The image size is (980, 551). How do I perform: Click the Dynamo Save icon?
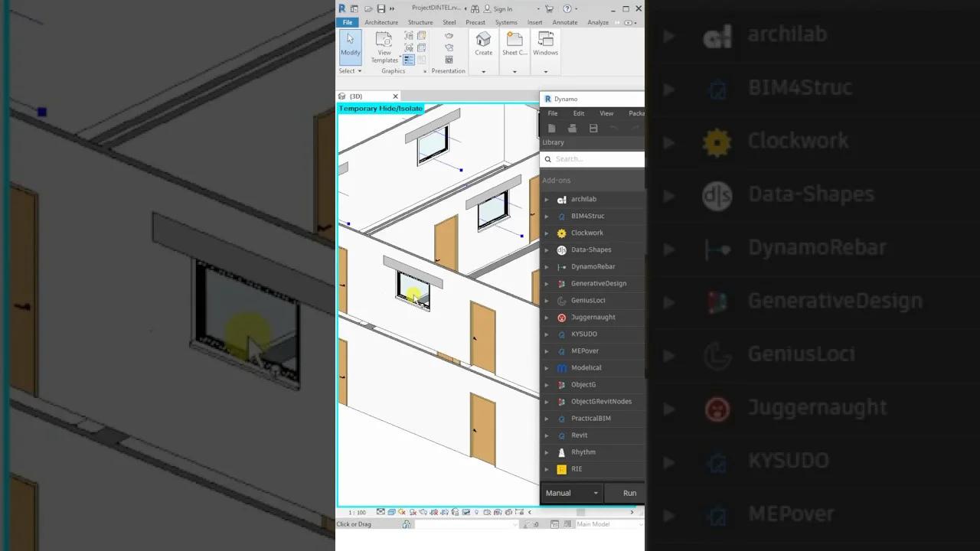[593, 129]
